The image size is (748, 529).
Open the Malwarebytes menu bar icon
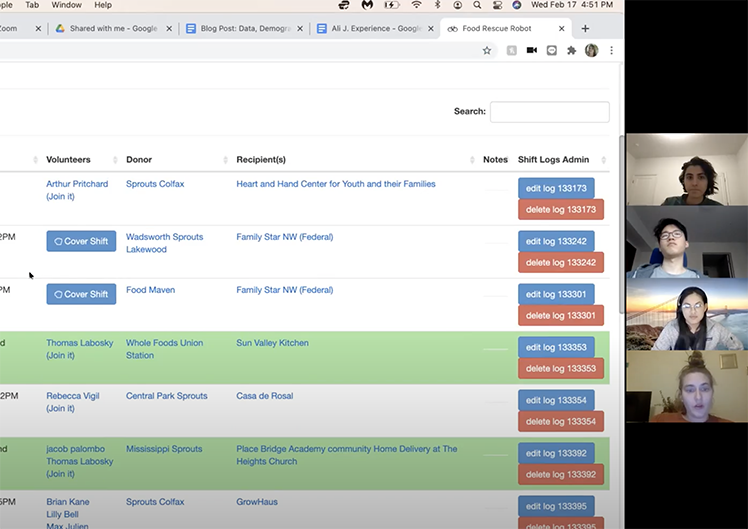pos(367,5)
